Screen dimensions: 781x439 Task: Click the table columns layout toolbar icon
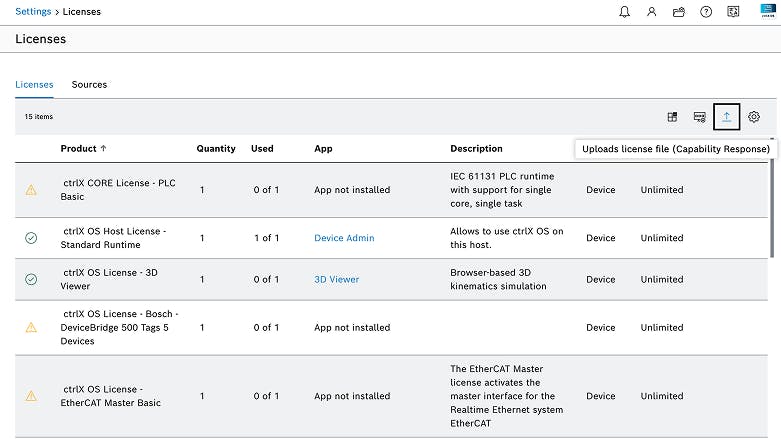coord(672,117)
